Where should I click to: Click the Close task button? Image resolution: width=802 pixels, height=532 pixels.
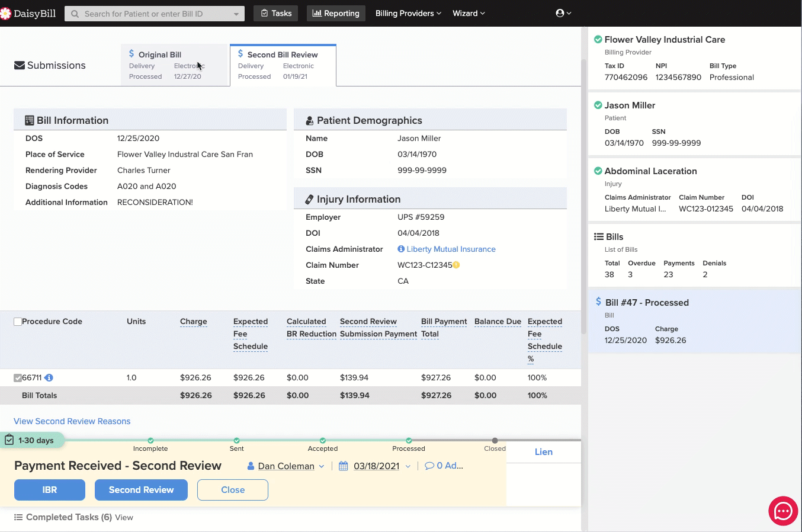coord(233,490)
